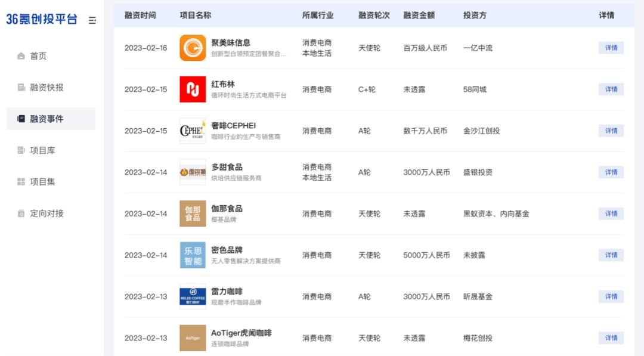Viewport: 644px width, 356px height.
Task: Click the grid icon next to 项目集
Action: (x=21, y=181)
